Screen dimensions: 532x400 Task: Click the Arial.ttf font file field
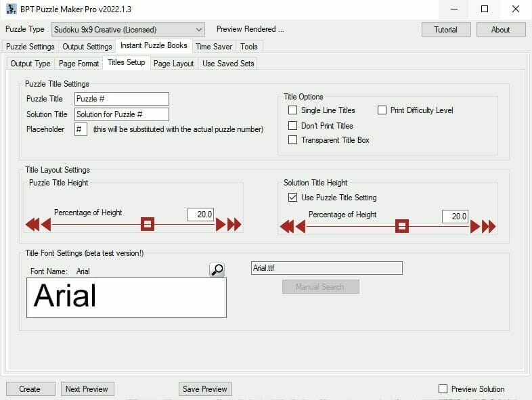coord(326,268)
